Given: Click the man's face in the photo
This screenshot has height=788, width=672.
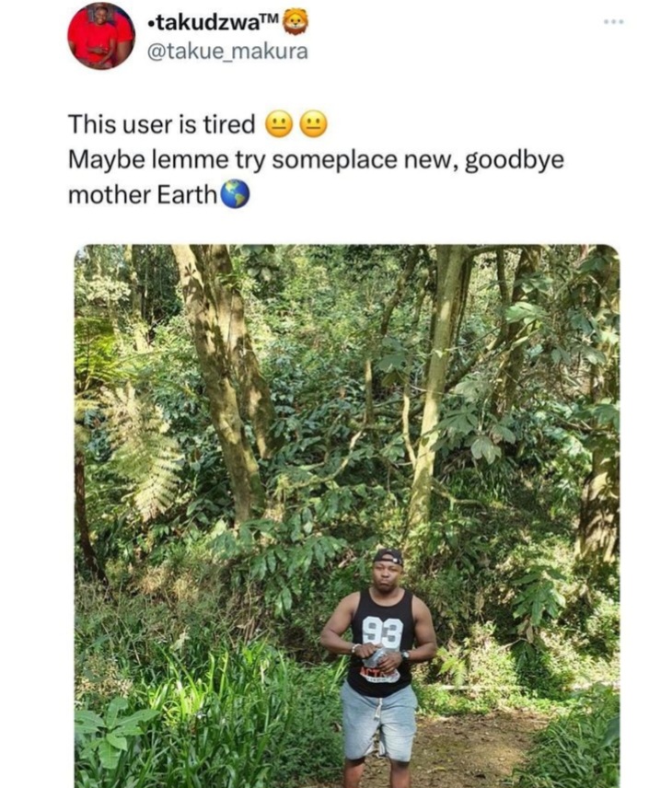Looking at the screenshot, I should click(x=386, y=577).
